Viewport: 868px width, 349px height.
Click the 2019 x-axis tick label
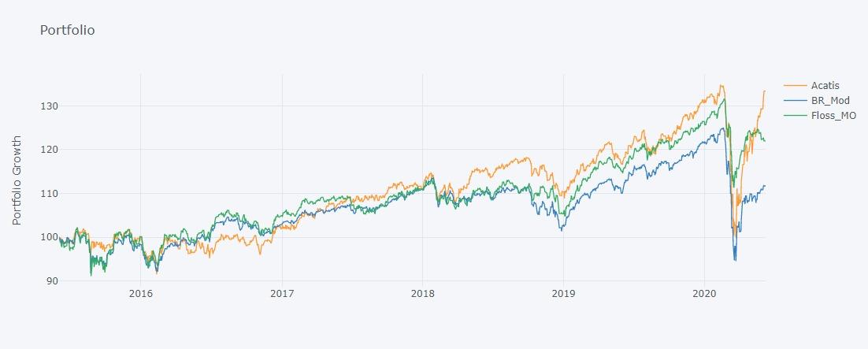(x=563, y=294)
